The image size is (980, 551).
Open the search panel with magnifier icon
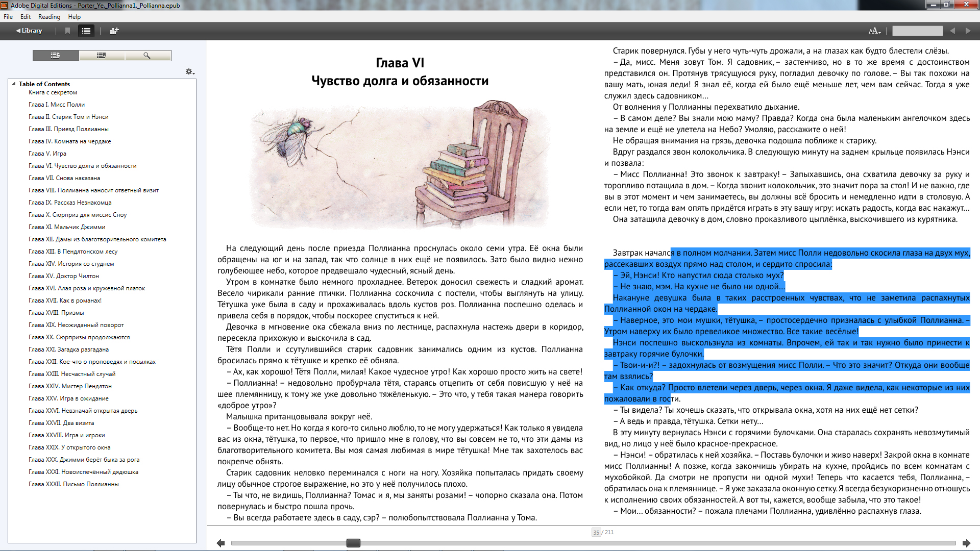pyautogui.click(x=148, y=55)
